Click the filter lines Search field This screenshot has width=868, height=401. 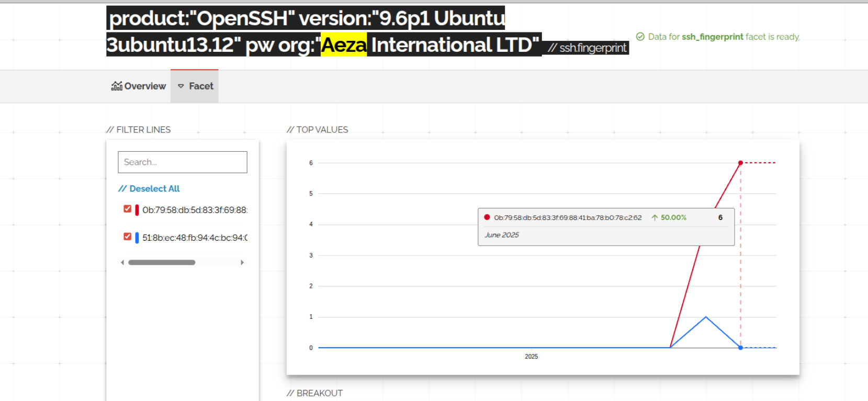[182, 162]
